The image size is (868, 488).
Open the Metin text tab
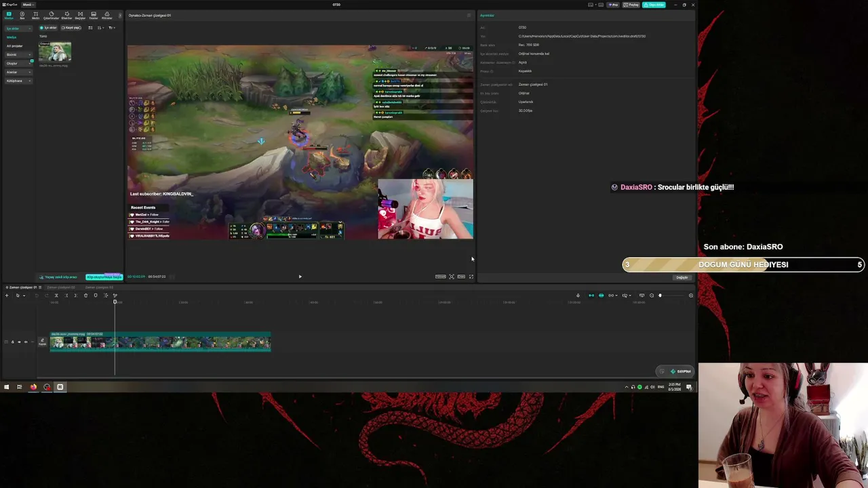coord(36,16)
